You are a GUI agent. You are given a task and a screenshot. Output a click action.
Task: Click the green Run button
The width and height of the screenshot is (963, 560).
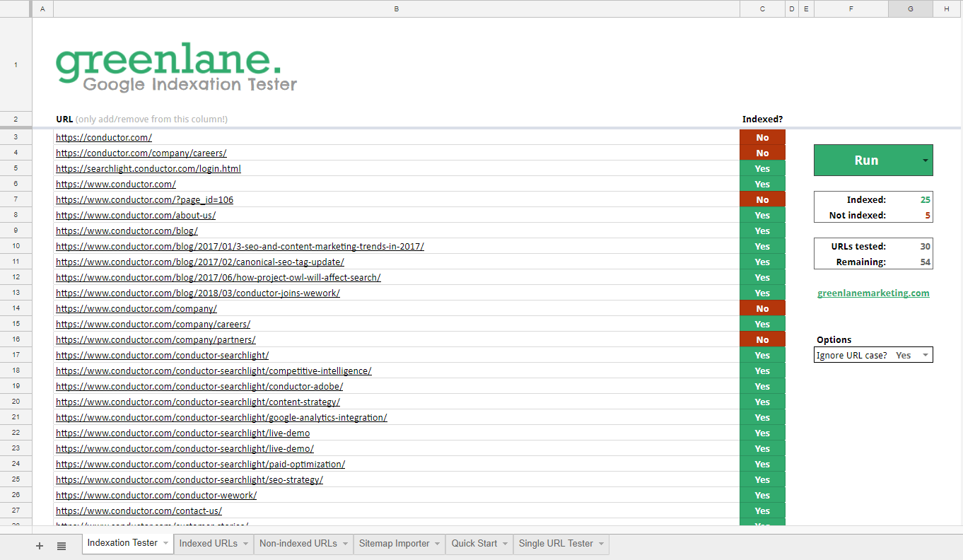coord(866,161)
